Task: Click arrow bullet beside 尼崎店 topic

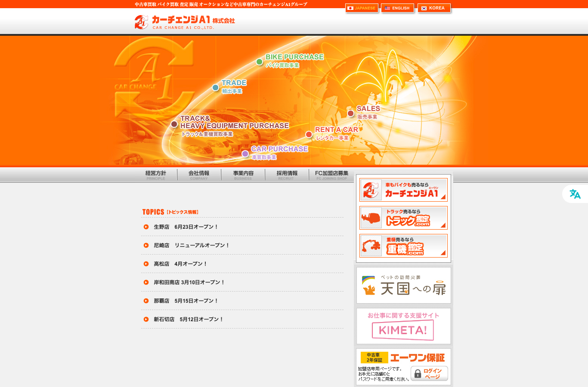Action: 146,246
